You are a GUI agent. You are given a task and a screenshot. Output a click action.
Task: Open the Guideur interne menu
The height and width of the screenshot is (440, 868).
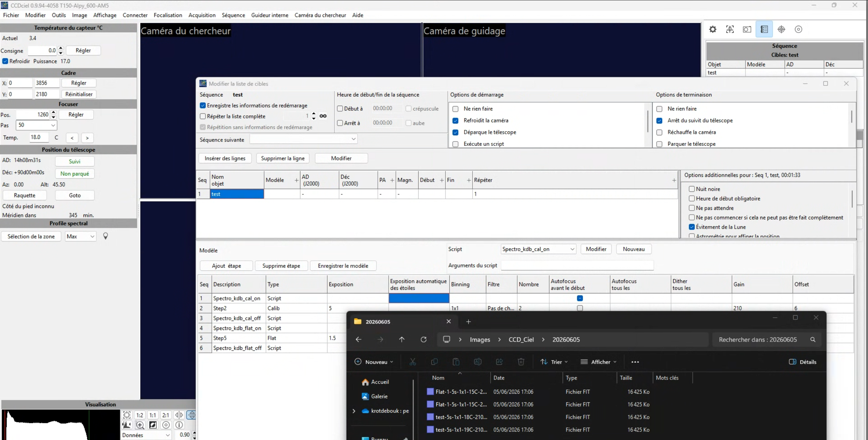pos(270,15)
